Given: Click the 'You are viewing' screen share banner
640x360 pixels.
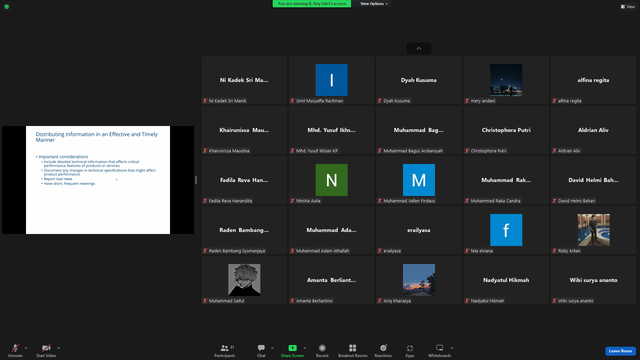Looking at the screenshot, I should pos(312,4).
